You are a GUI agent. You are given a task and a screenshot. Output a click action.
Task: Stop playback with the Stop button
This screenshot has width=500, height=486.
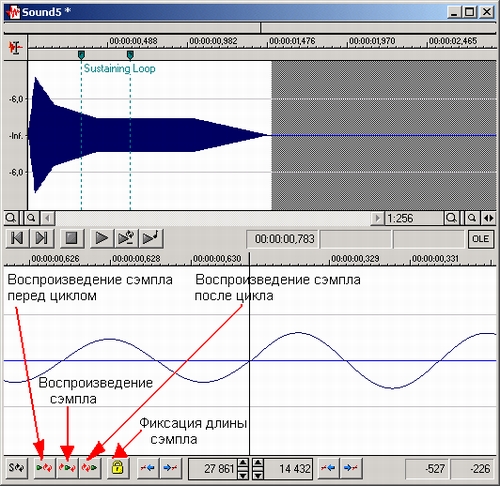(72, 238)
